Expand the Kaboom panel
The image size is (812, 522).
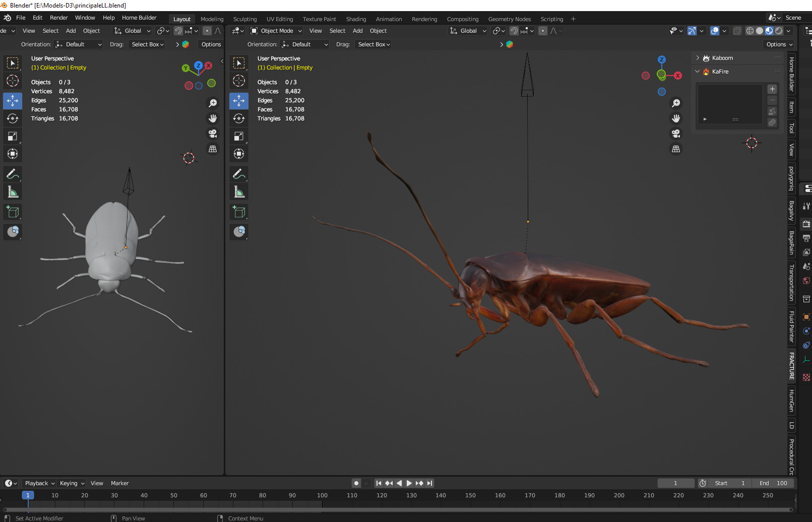coord(698,58)
